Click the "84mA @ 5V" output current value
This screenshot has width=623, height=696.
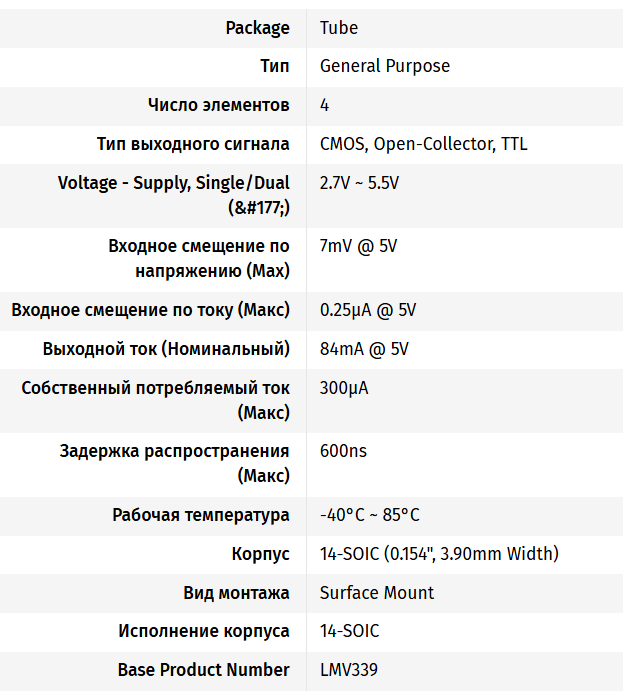(364, 349)
